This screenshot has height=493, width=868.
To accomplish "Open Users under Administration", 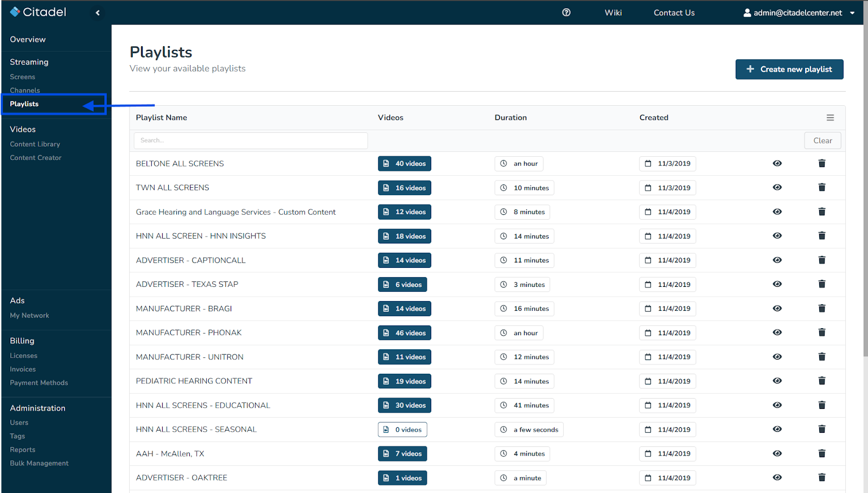I will (19, 422).
